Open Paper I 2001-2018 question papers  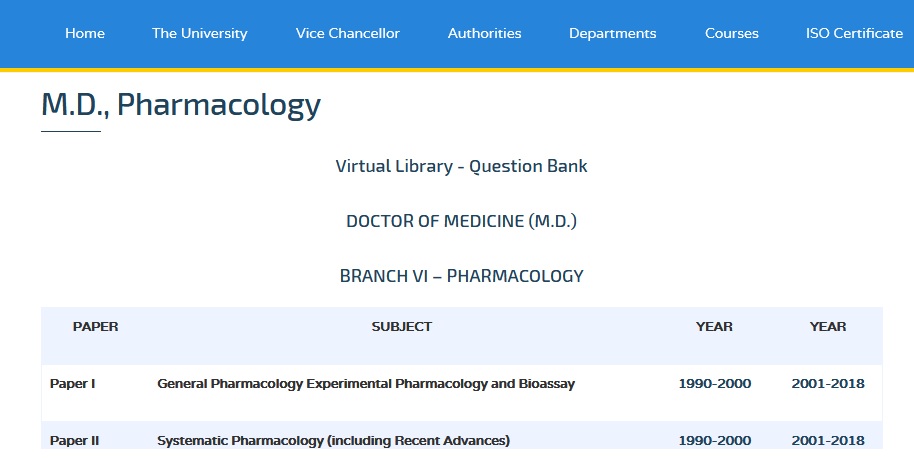828,383
